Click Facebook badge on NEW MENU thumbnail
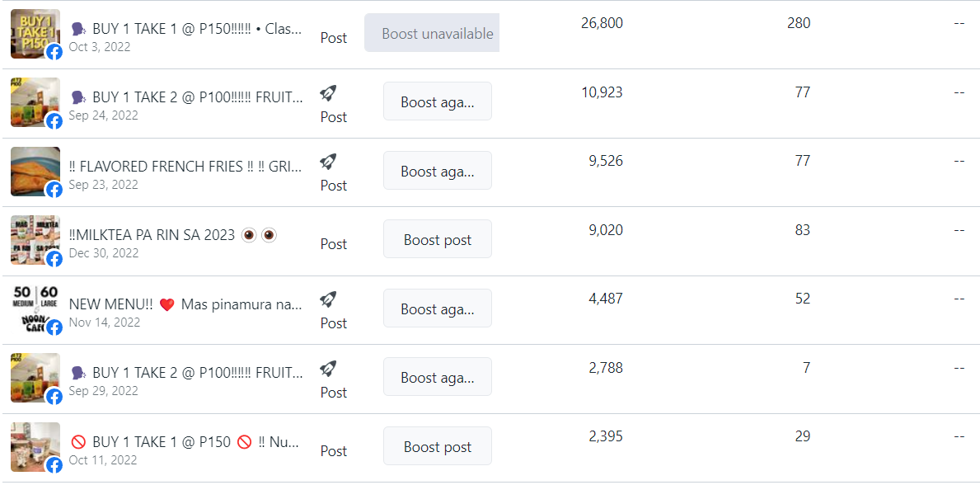This screenshot has height=485, width=980. click(x=54, y=327)
